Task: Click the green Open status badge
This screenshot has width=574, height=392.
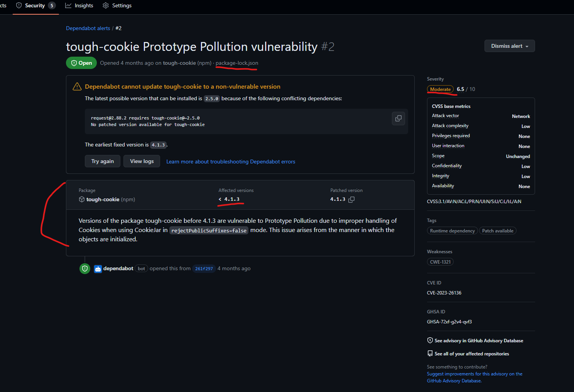Action: tap(81, 63)
